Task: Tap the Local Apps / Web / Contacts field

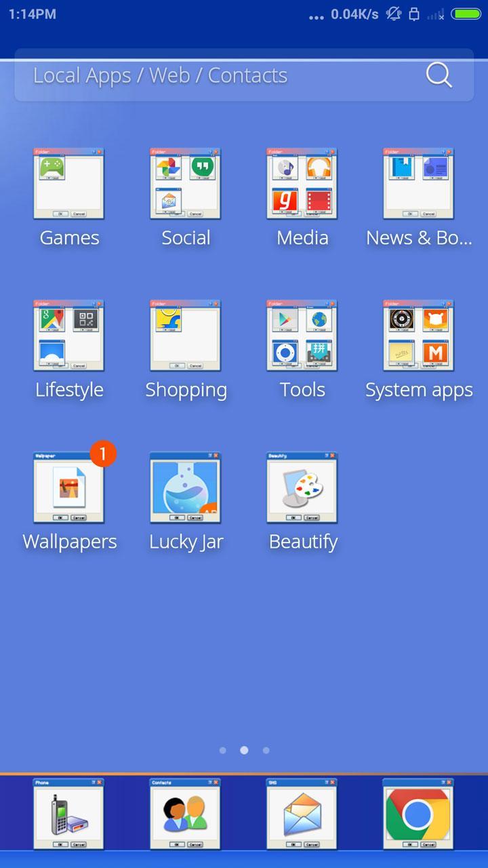Action: [244, 75]
